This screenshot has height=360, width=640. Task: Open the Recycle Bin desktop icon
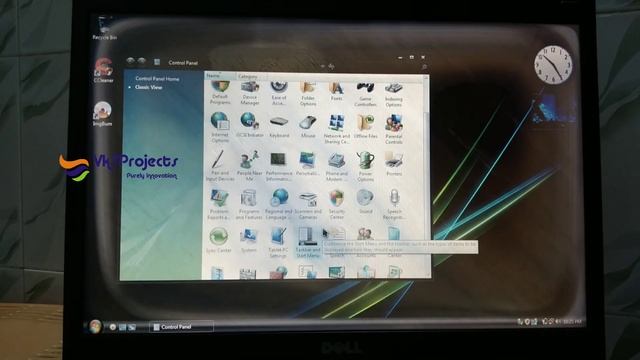coord(104,28)
